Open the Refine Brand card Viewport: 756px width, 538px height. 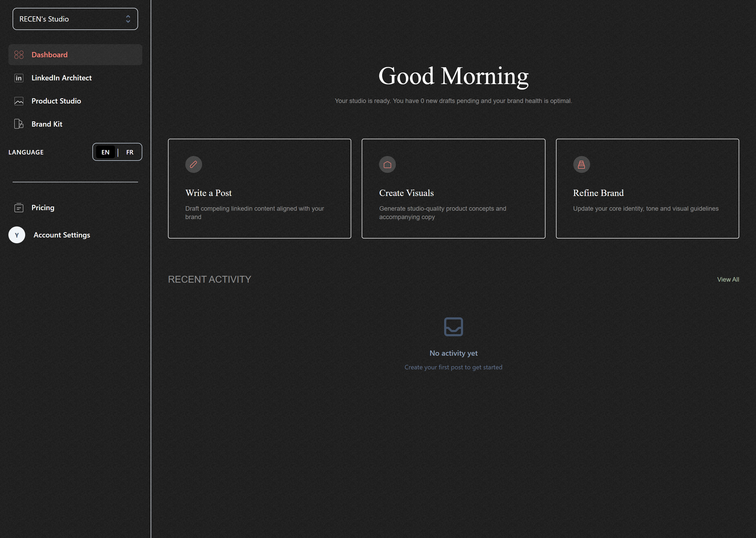coord(647,189)
